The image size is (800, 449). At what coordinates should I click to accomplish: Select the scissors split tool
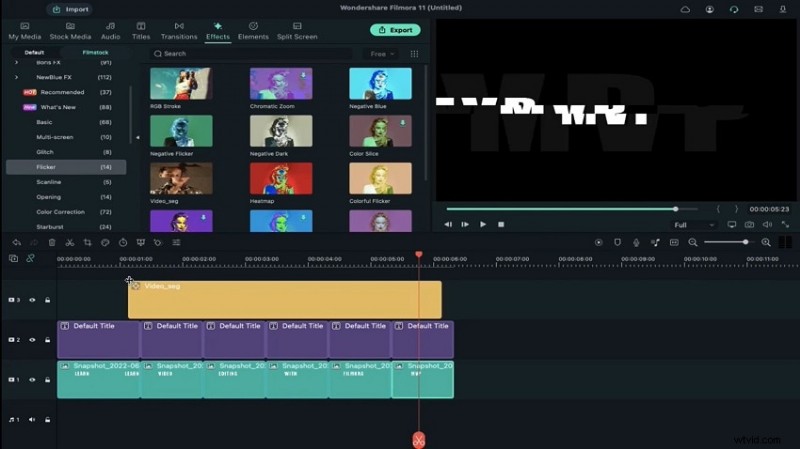coord(70,243)
